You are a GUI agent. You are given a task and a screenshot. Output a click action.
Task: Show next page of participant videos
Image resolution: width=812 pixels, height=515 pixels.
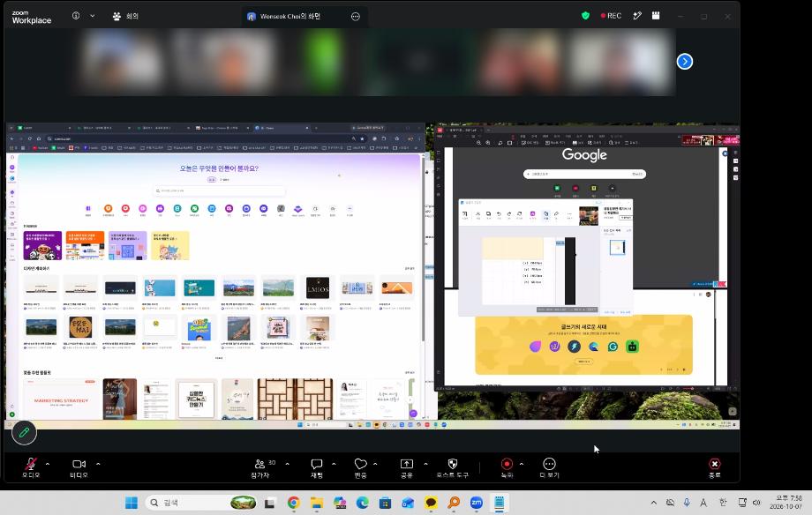coord(685,62)
